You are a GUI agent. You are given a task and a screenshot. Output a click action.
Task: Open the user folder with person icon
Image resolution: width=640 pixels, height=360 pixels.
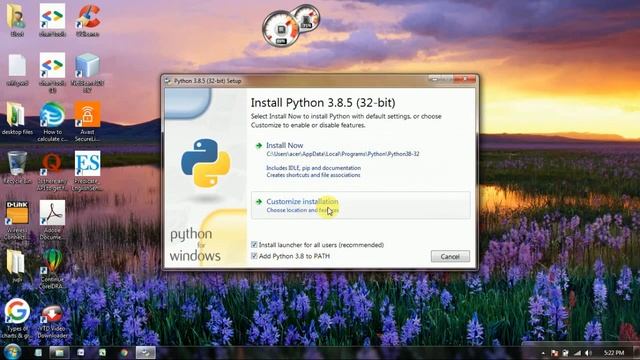(17, 20)
